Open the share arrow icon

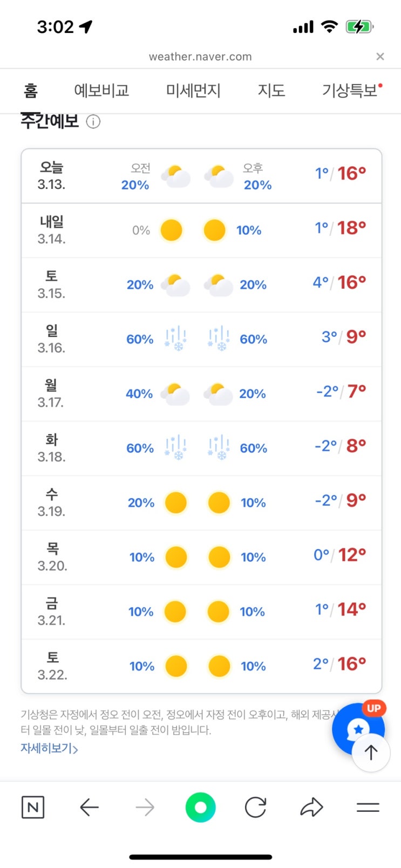click(x=311, y=808)
